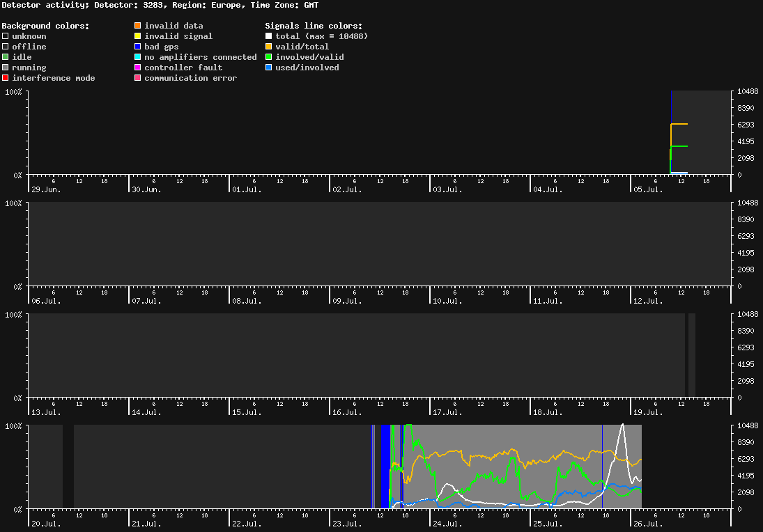Click the 'interference mode' legend label
This screenshot has width=763, height=532.
pyautogui.click(x=54, y=78)
